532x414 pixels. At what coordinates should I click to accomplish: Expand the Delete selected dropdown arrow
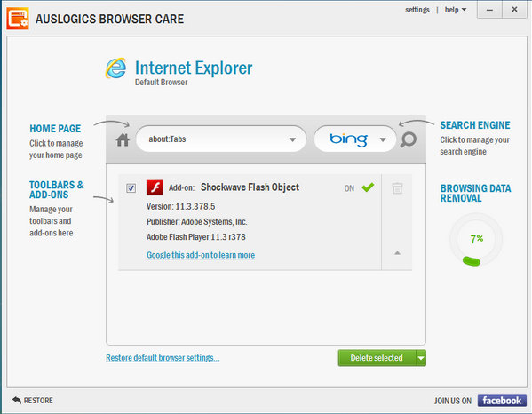coord(421,358)
